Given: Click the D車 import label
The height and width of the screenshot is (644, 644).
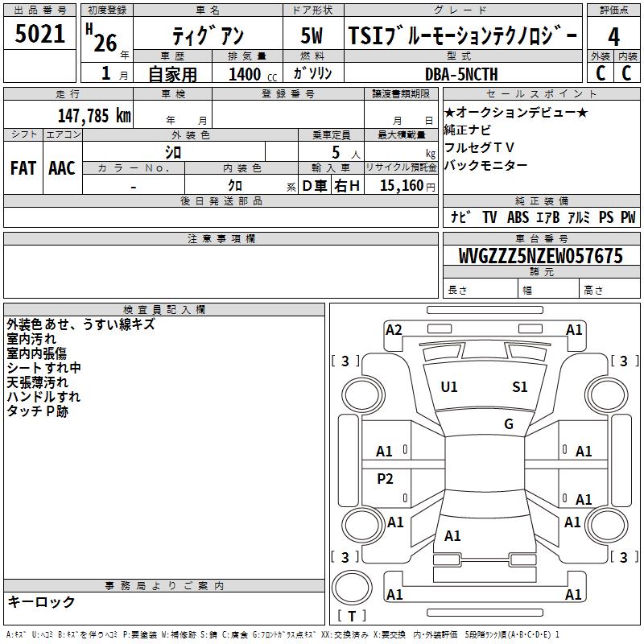Looking at the screenshot, I should 315,186.
